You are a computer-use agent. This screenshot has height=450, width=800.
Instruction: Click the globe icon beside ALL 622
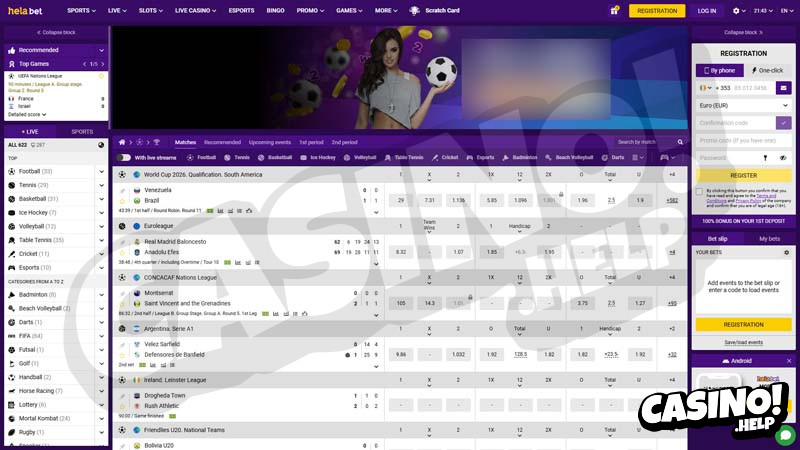point(101,145)
